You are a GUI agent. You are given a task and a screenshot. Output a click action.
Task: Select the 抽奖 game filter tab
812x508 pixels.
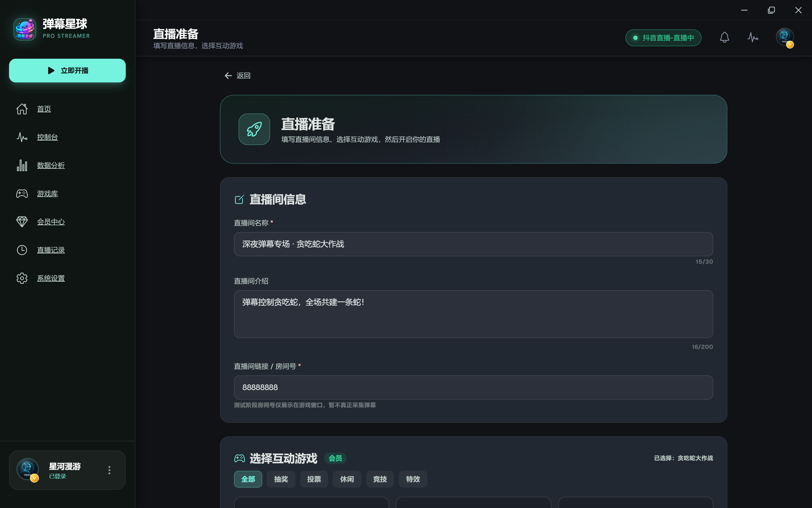click(x=281, y=479)
